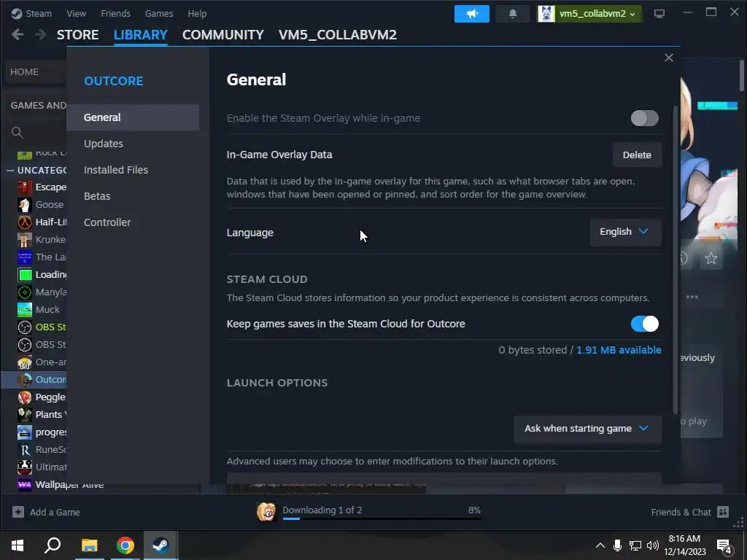Open the Games menu

coord(159,13)
